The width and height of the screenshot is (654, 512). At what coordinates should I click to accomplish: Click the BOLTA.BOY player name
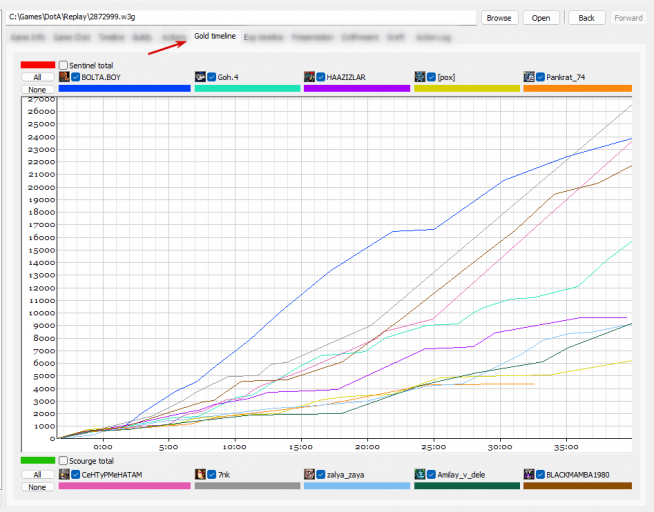coord(101,77)
